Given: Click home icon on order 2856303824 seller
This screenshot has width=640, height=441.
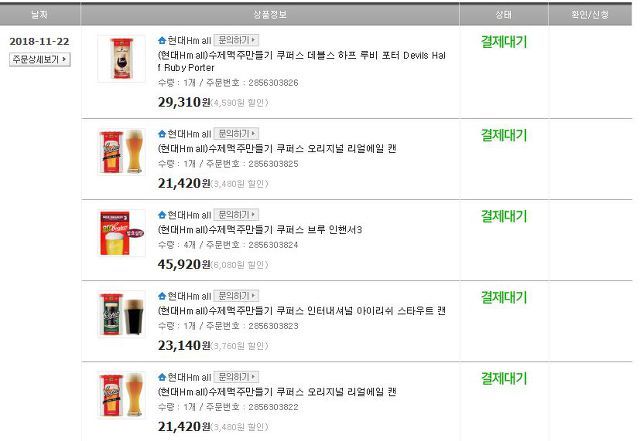Looking at the screenshot, I should point(162,215).
